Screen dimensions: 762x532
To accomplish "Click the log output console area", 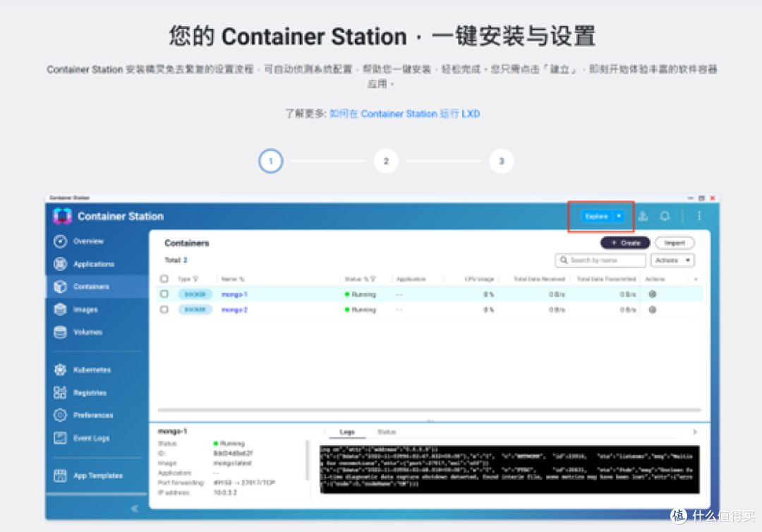I will pos(509,470).
